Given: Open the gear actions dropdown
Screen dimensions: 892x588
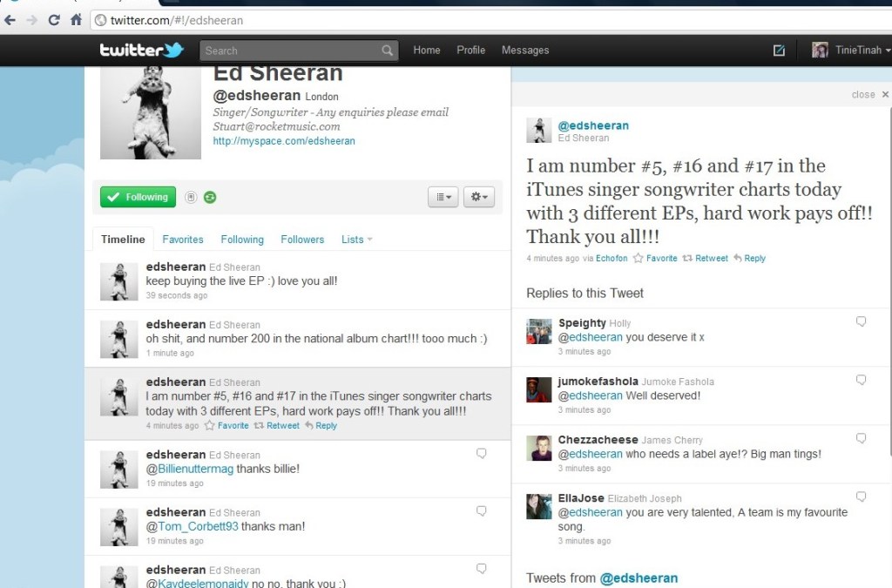Looking at the screenshot, I should [x=478, y=198].
